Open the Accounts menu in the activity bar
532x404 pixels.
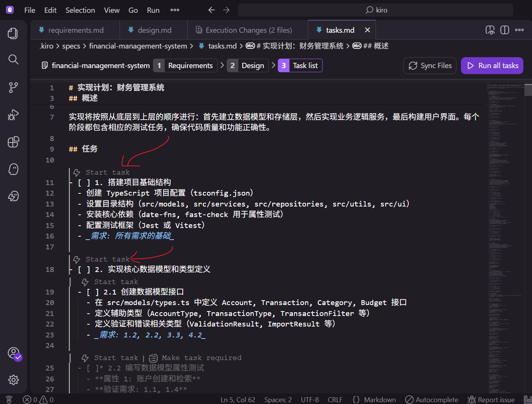point(13,354)
